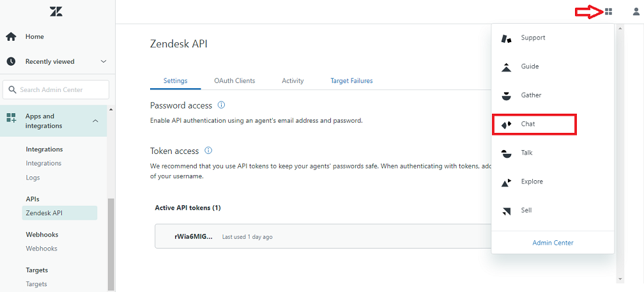Screen dimensions: 644x292
Task: Click the sidebar scrollbar up arrow
Action: click(x=111, y=109)
